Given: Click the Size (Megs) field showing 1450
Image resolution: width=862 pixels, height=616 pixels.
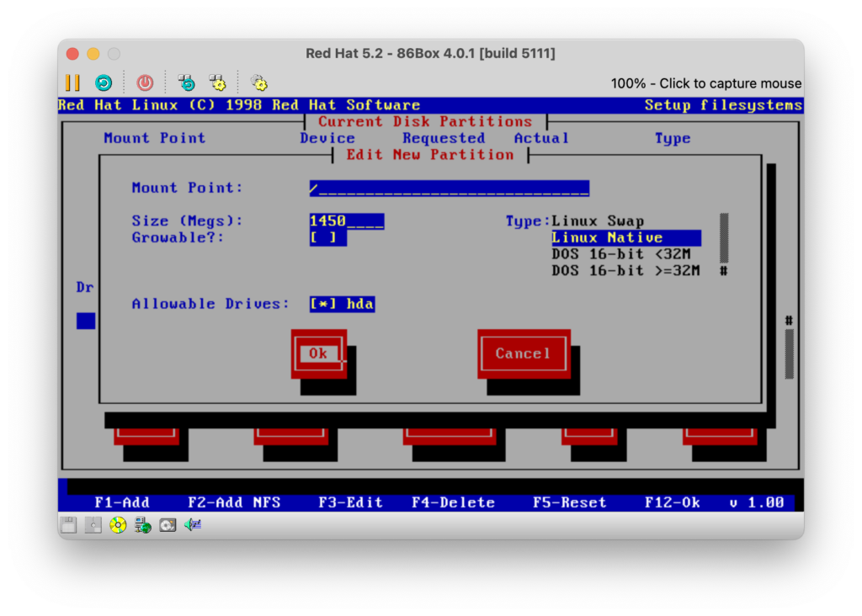Looking at the screenshot, I should (346, 221).
